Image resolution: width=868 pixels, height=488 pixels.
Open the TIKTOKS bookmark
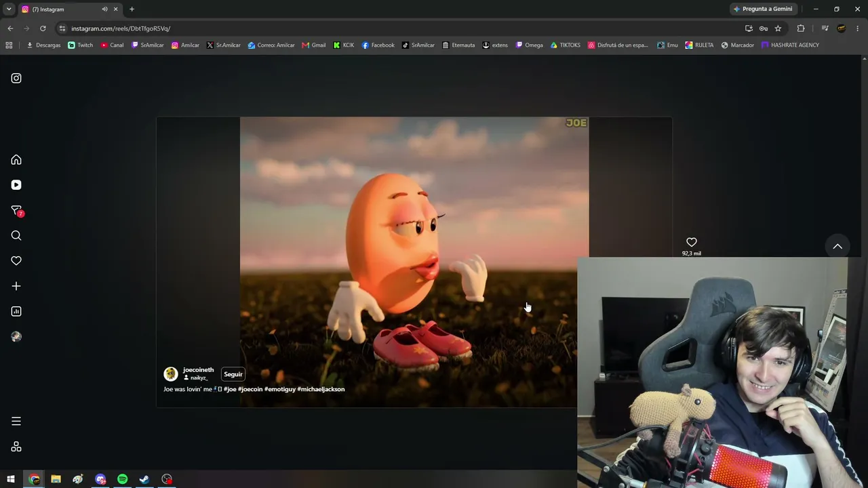tap(566, 45)
